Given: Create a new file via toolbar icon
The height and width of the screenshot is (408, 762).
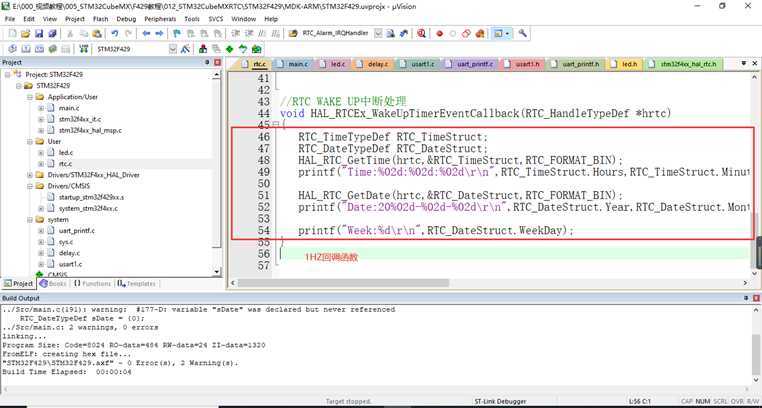Looking at the screenshot, I should pyautogui.click(x=13, y=34).
